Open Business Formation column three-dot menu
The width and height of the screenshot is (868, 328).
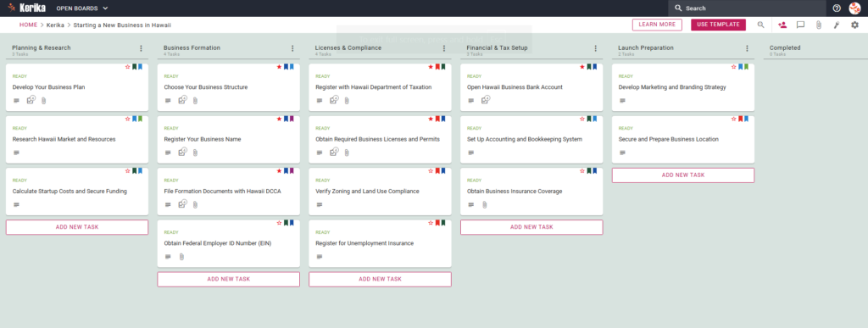click(x=292, y=48)
